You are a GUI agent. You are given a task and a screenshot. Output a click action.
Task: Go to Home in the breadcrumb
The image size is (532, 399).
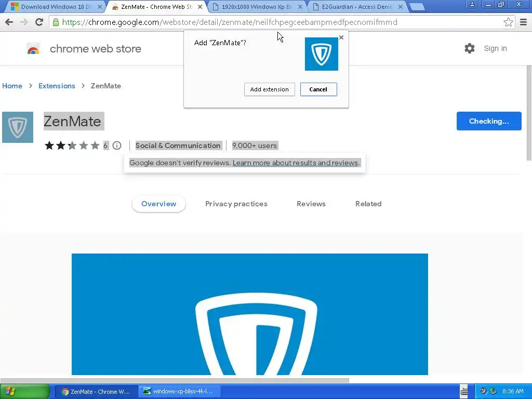click(x=12, y=86)
